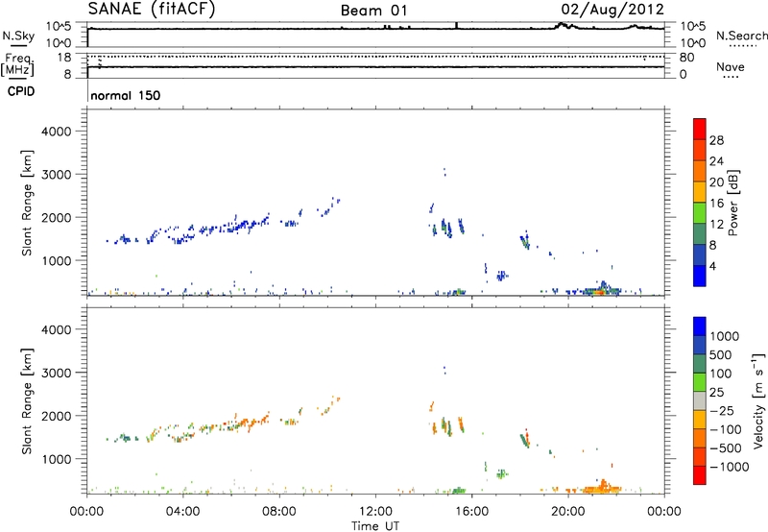Click the '16' value on Power colorbar
The width and height of the screenshot is (768, 532).
click(716, 204)
